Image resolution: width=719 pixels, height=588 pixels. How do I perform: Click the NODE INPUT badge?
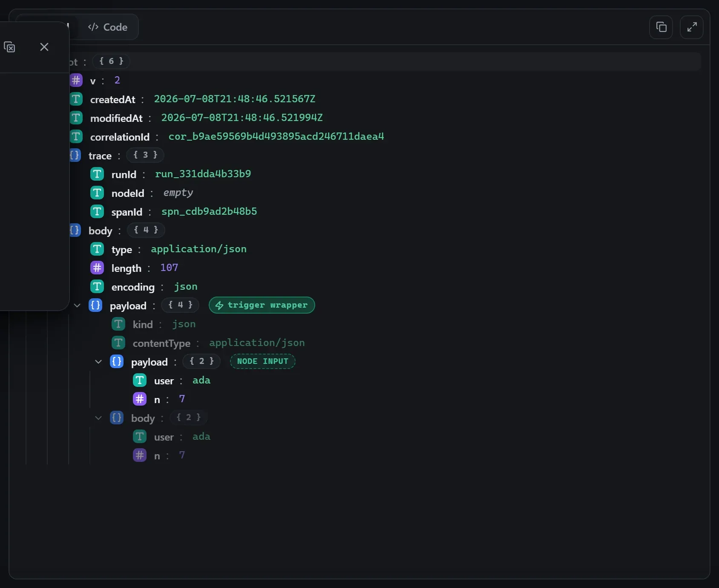click(262, 361)
